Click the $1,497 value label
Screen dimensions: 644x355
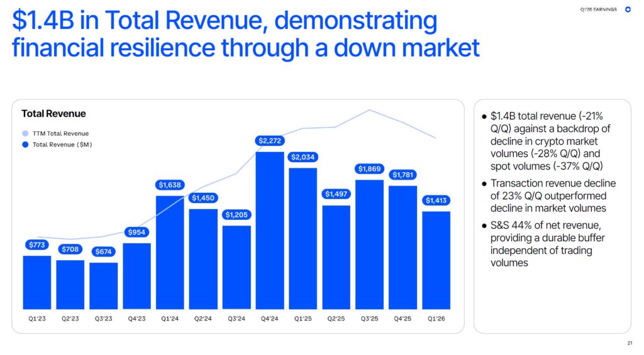click(x=336, y=194)
